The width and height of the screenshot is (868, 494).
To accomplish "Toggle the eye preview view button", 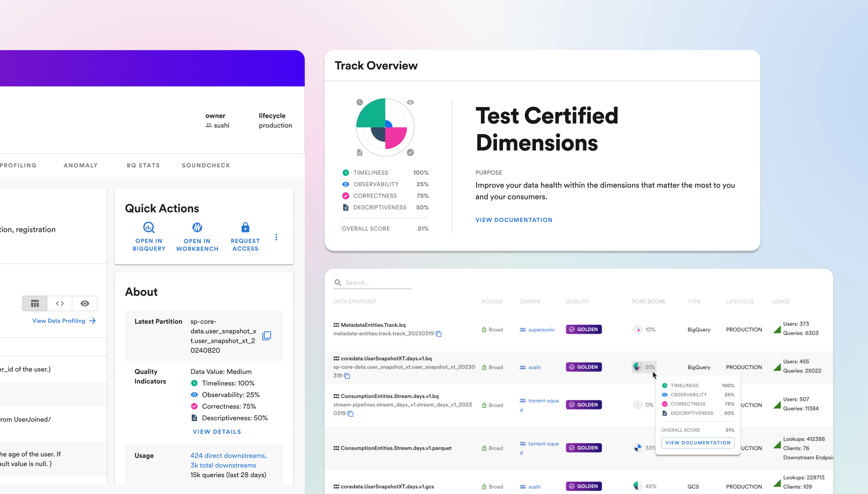I will 85,304.
